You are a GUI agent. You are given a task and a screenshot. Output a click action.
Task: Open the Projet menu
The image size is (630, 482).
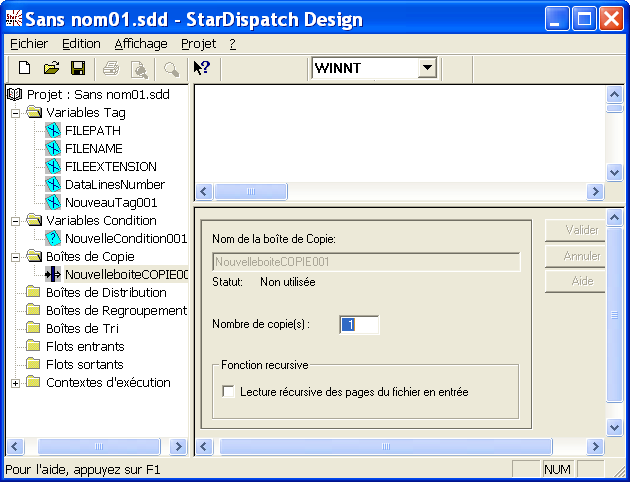coord(198,44)
